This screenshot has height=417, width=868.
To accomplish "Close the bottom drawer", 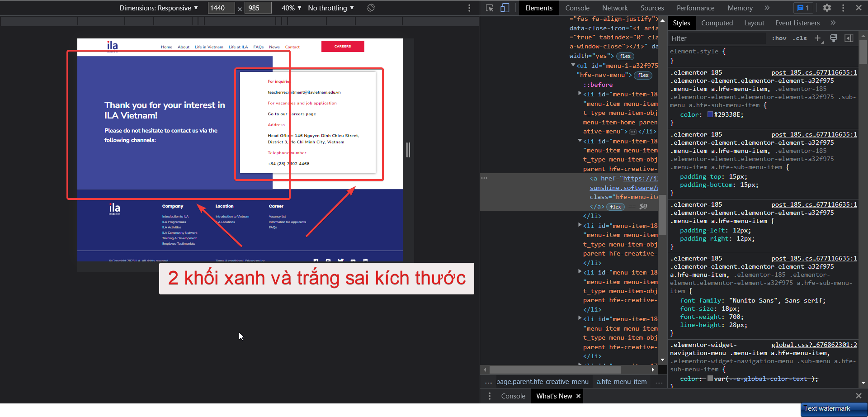I will pos(859,396).
